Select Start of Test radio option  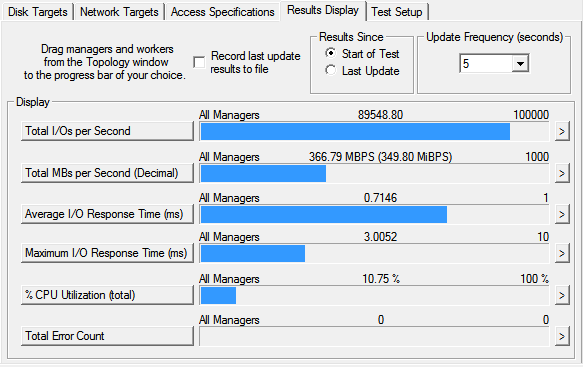[330, 53]
